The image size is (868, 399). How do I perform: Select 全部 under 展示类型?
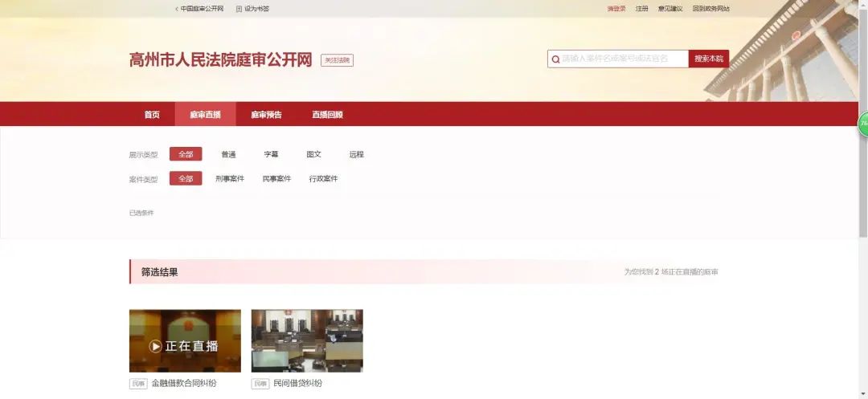(x=186, y=154)
